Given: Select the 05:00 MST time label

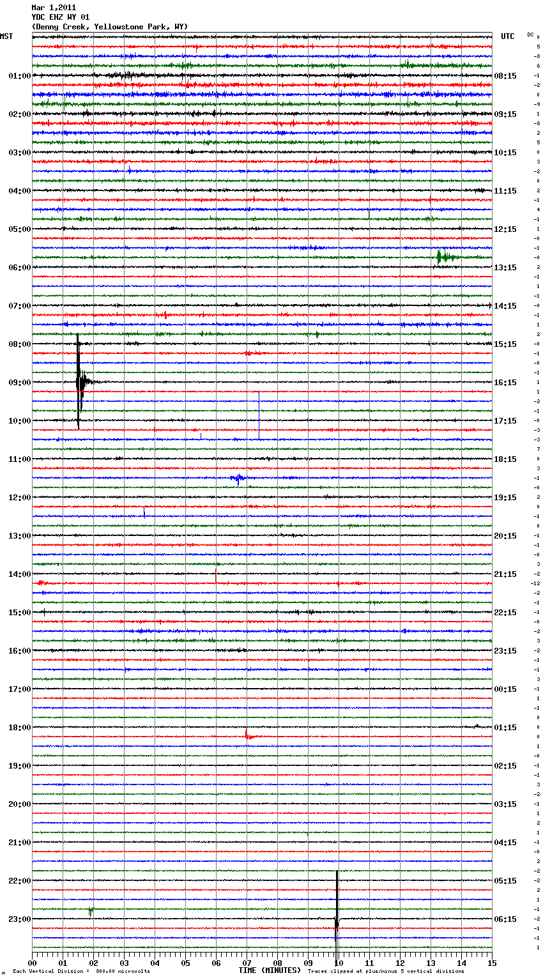Looking at the screenshot, I should (x=20, y=229).
